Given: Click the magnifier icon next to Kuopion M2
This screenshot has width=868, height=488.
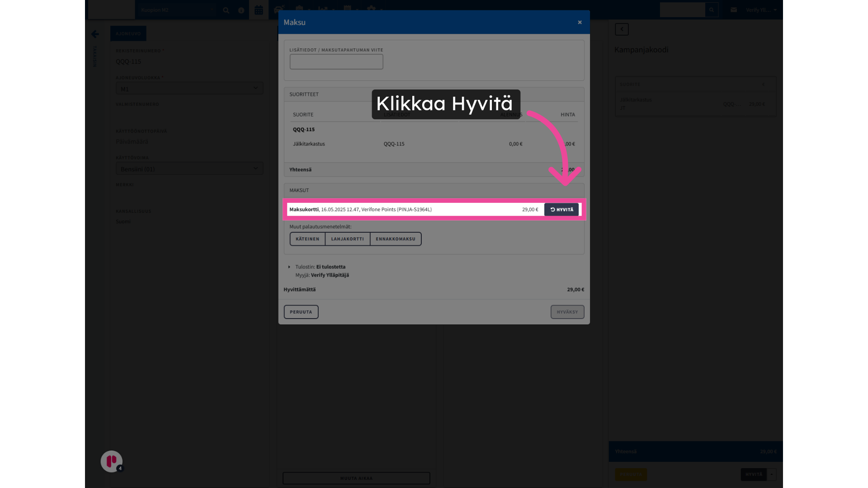Looking at the screenshot, I should click(226, 10).
